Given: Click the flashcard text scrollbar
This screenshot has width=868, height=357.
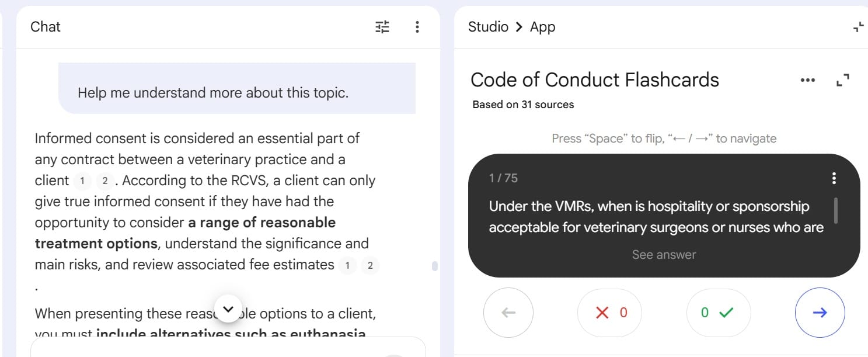Looking at the screenshot, I should tap(836, 210).
